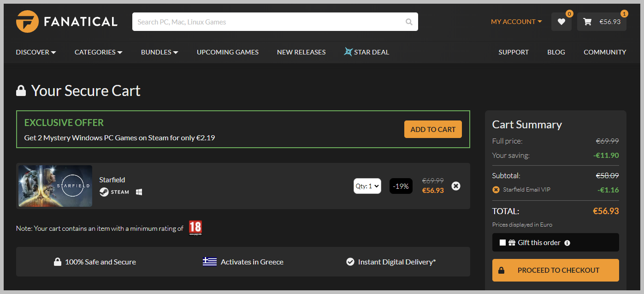This screenshot has height=294, width=644.
Task: Open the shopping cart showing €56.93
Action: (602, 22)
